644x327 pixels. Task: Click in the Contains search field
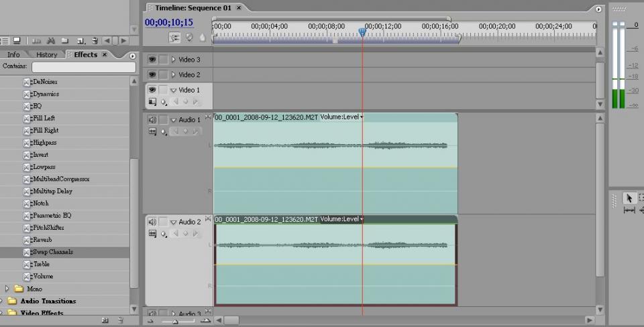point(83,67)
